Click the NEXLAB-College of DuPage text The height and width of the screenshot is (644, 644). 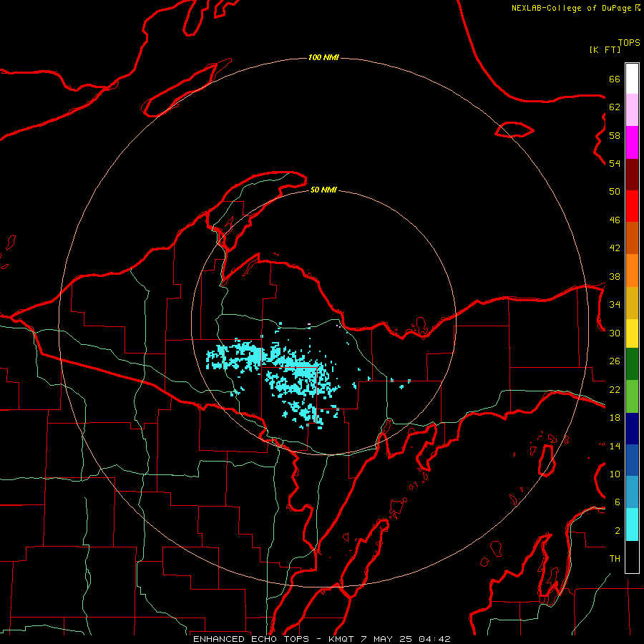point(571,8)
